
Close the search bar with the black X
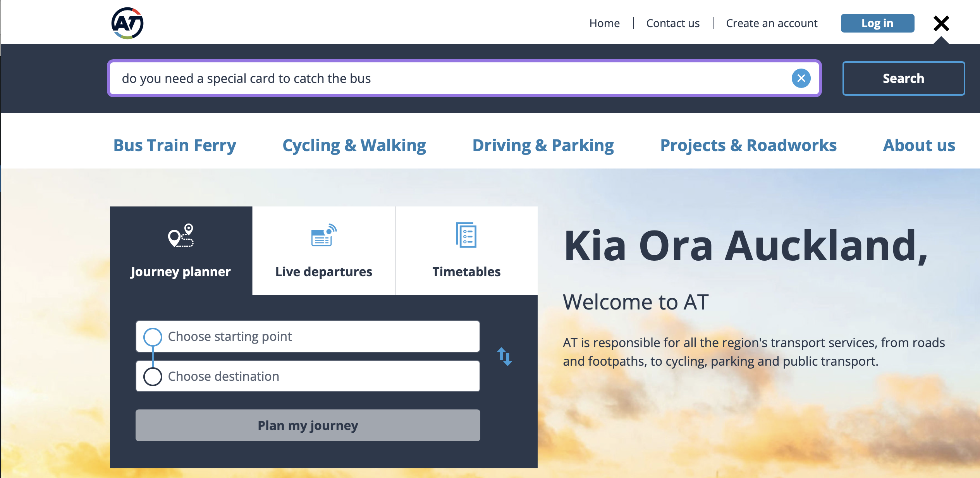point(941,24)
